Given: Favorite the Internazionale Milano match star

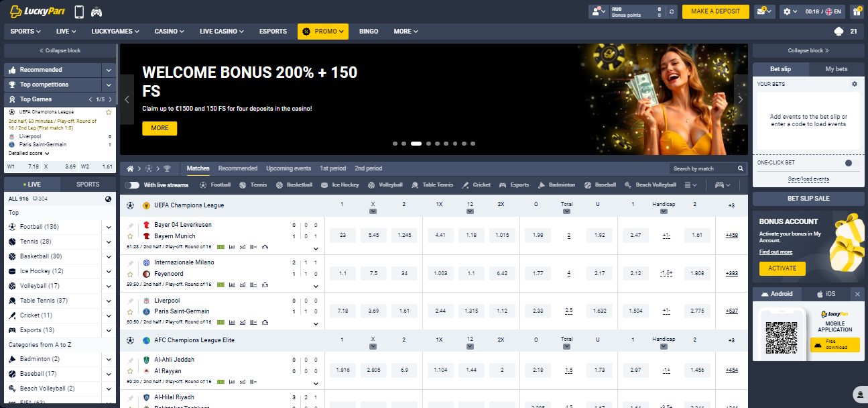Looking at the screenshot, I should pyautogui.click(x=130, y=274).
